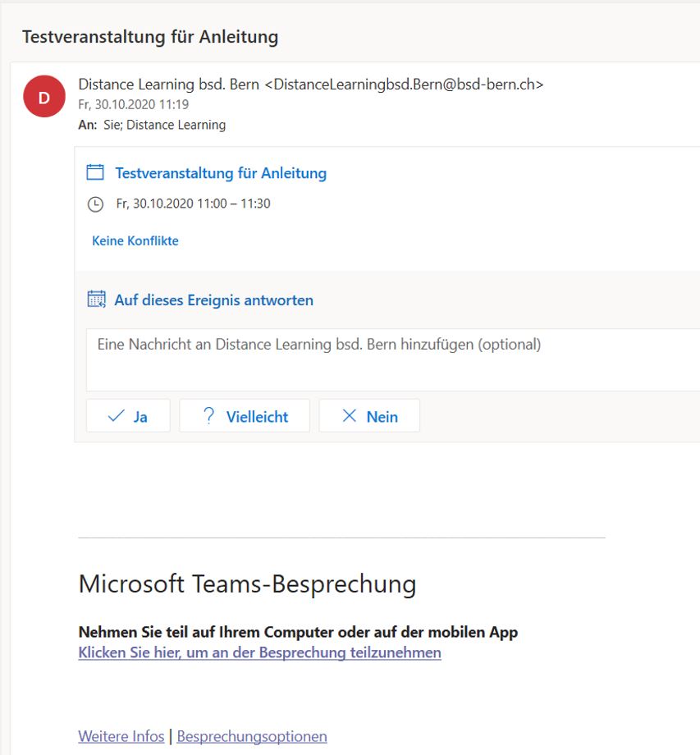
Task: Click the sender name Distance Learning bsd. Bern
Action: (168, 85)
